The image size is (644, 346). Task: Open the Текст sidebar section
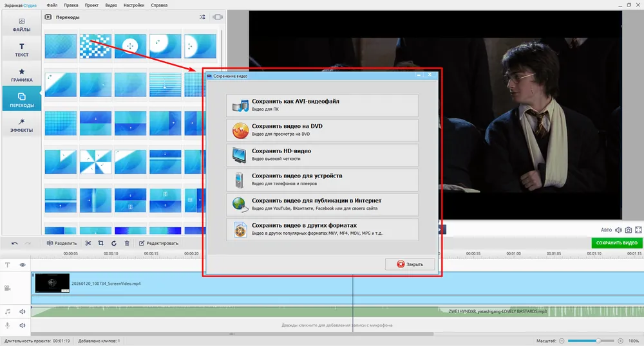(x=21, y=50)
